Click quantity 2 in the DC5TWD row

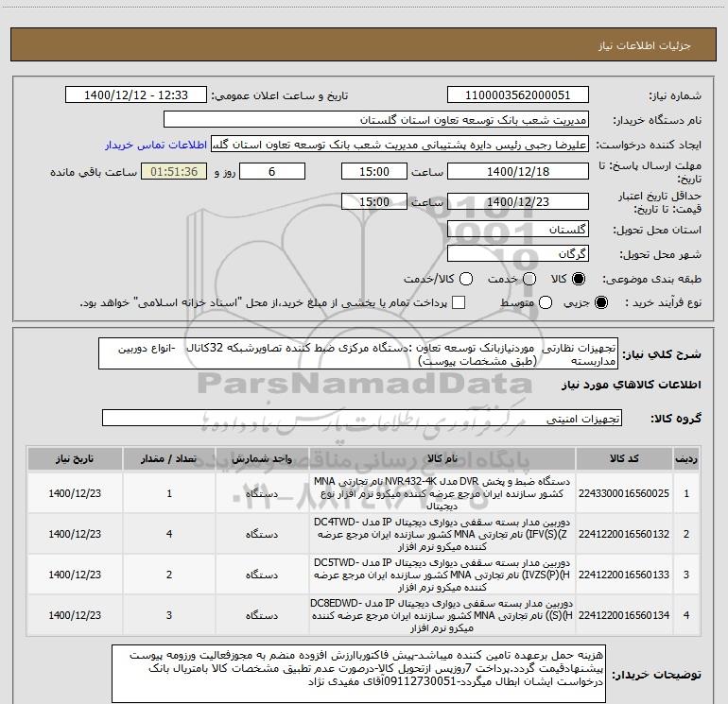click(x=169, y=575)
